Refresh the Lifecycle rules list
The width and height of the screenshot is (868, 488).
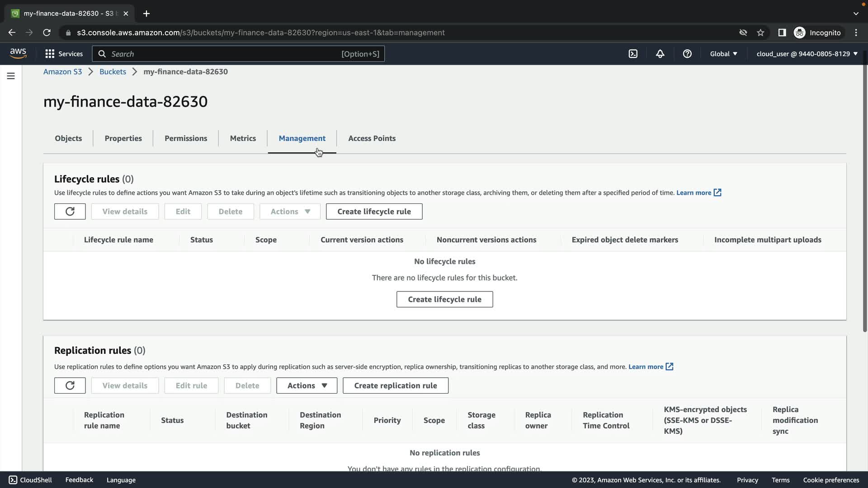[70, 211]
